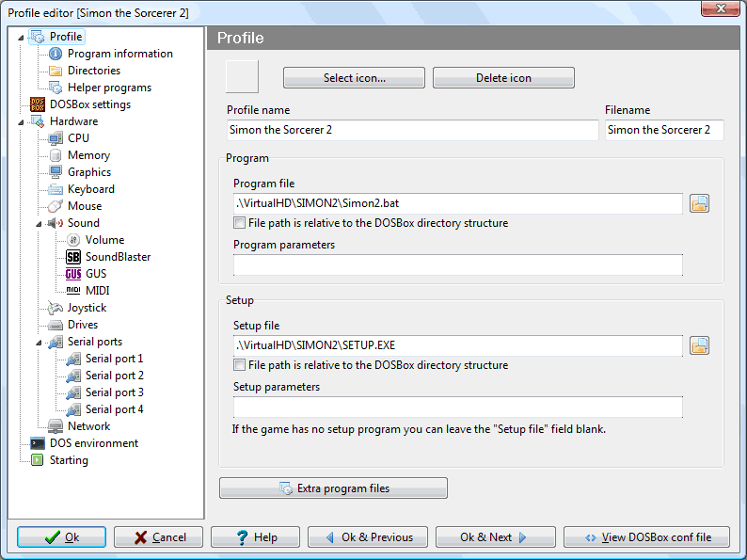Screen dimensions: 747x560
Task: Click the Program information info icon
Action: (x=56, y=54)
